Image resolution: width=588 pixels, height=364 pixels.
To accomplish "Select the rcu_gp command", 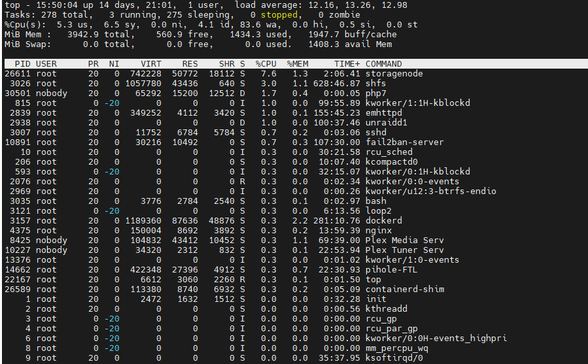I will tap(381, 319).
